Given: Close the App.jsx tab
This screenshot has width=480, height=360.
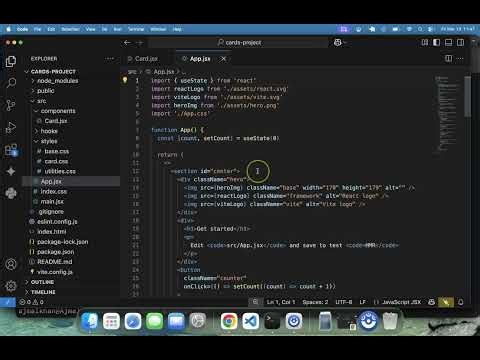Looking at the screenshot, I should point(223,59).
